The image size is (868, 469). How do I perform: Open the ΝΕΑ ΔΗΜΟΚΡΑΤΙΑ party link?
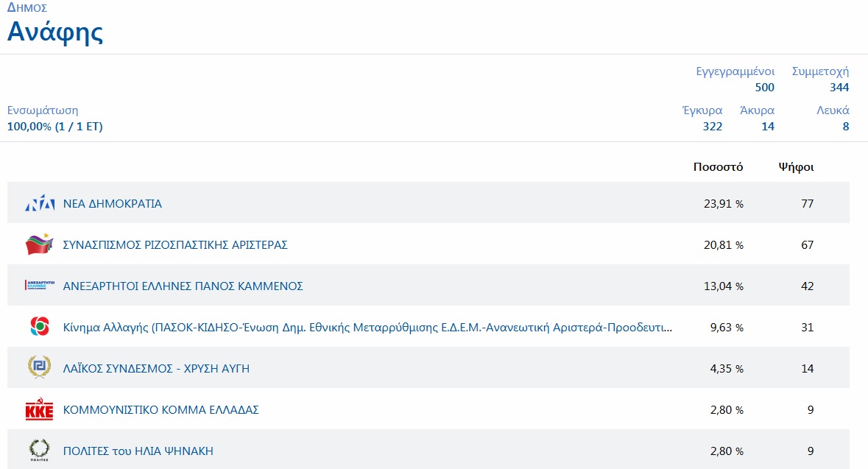click(x=113, y=204)
